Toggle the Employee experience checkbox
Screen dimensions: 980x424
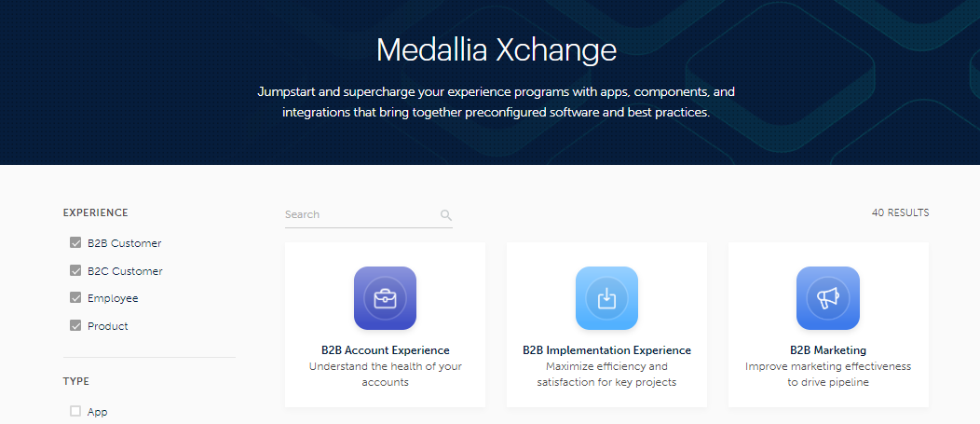75,297
